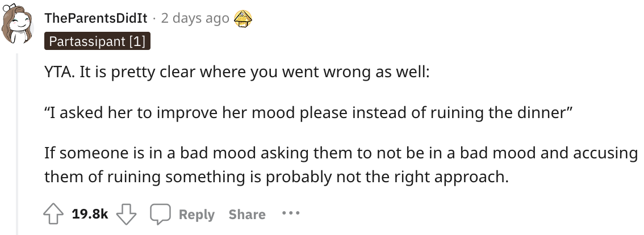Click the line starting "them of ruining something"

point(277,178)
